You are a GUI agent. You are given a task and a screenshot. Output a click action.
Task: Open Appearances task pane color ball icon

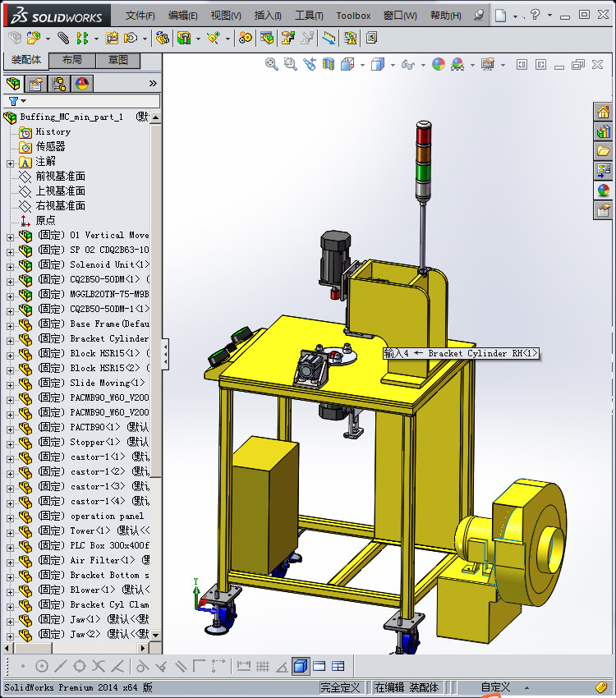coord(603,191)
